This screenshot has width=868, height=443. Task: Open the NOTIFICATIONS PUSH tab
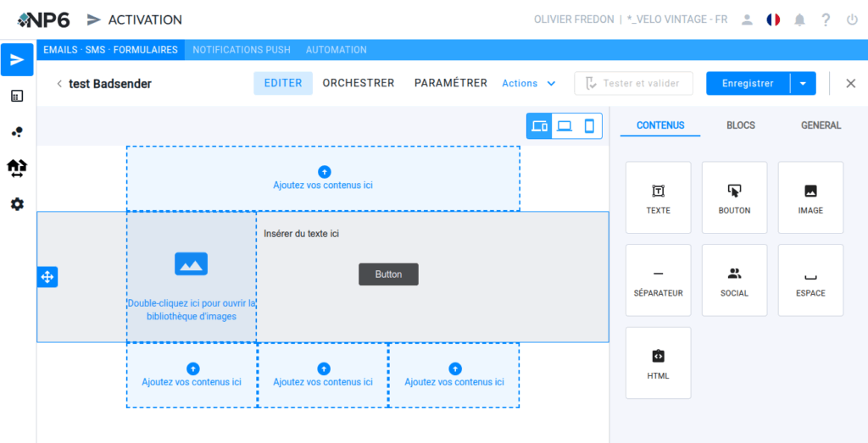[242, 50]
